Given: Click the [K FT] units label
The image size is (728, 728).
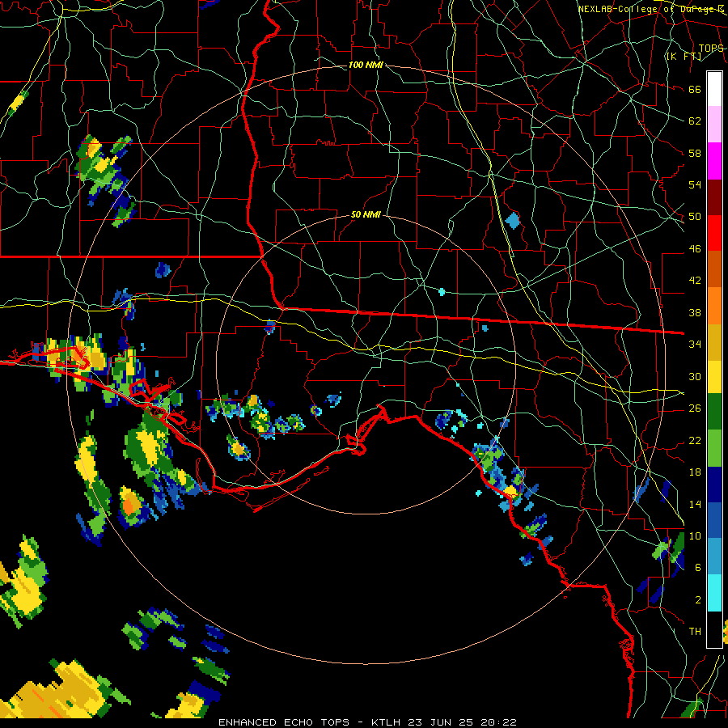Looking at the screenshot, I should click(684, 56).
